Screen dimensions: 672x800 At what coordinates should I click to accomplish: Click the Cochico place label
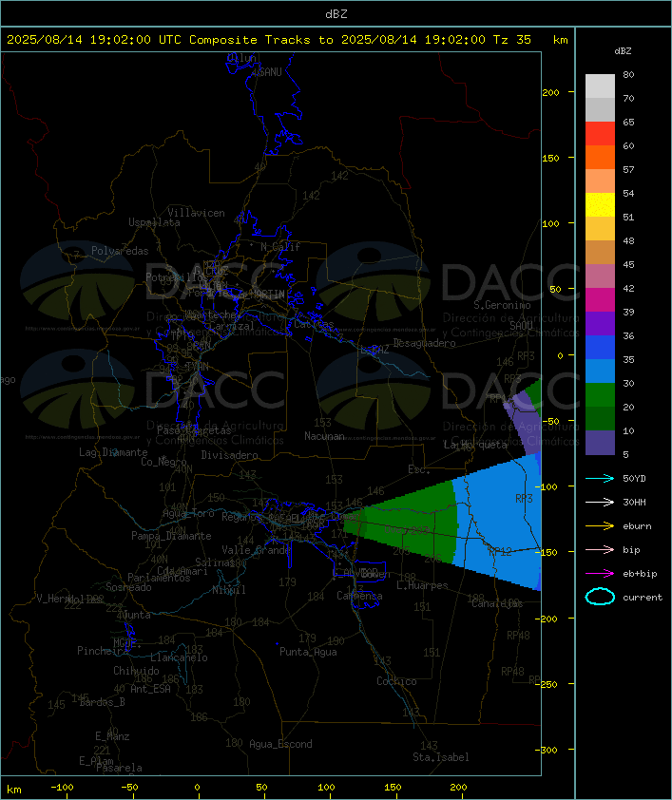[x=396, y=681]
